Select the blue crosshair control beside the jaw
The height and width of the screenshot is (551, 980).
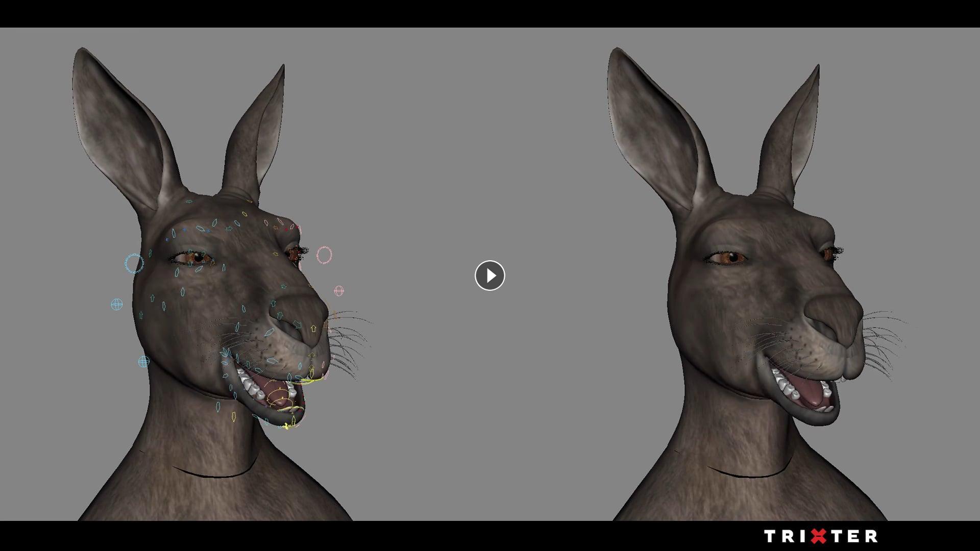117,305
